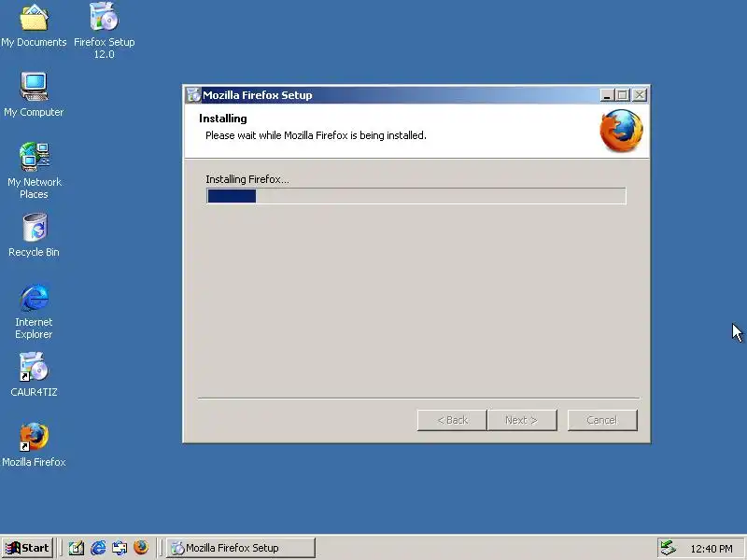Select the CAUR4TIZ desktop shortcut
Image resolution: width=747 pixels, height=560 pixels.
tap(34, 375)
